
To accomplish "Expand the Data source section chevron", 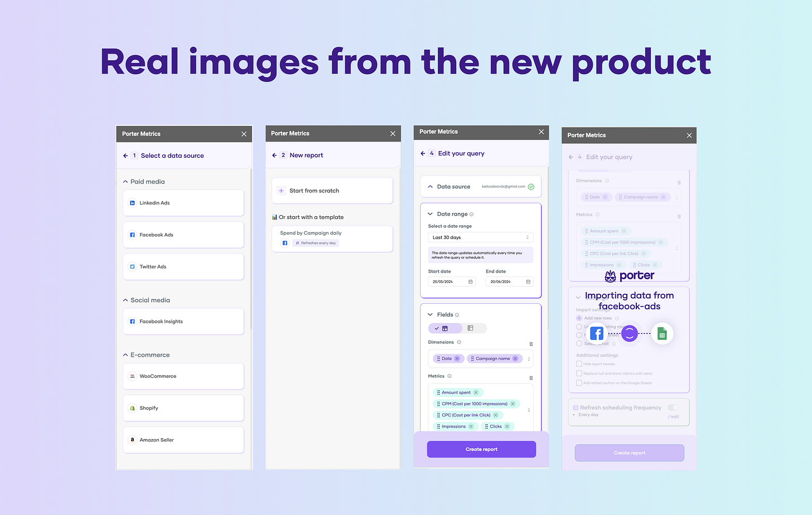I will (x=430, y=187).
